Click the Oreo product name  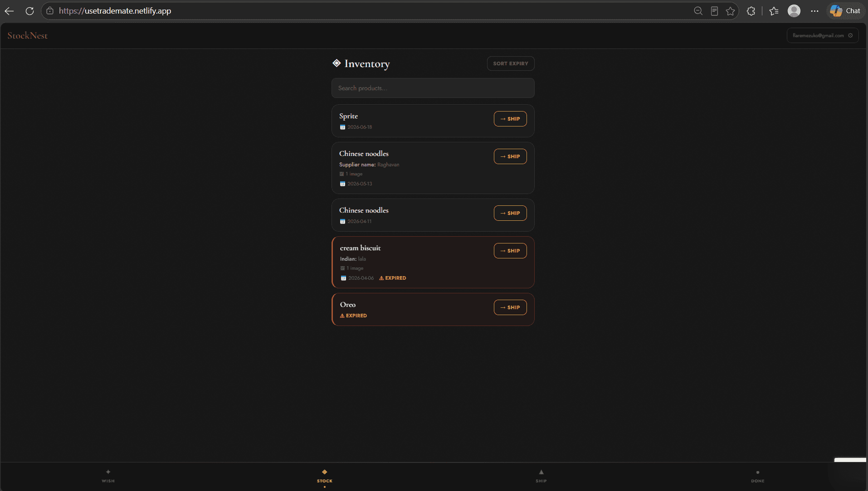348,305
